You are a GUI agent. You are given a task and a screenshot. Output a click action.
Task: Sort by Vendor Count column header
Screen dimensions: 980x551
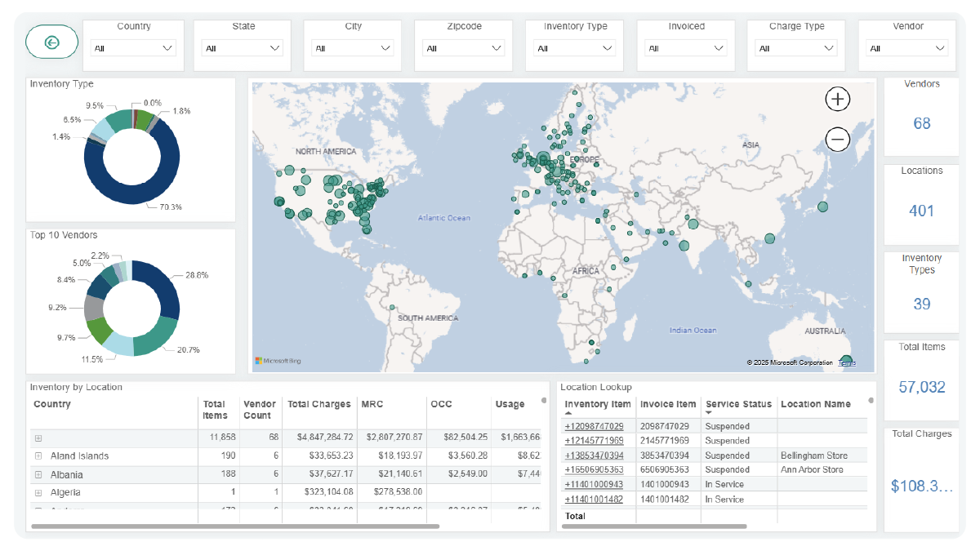[x=257, y=409]
